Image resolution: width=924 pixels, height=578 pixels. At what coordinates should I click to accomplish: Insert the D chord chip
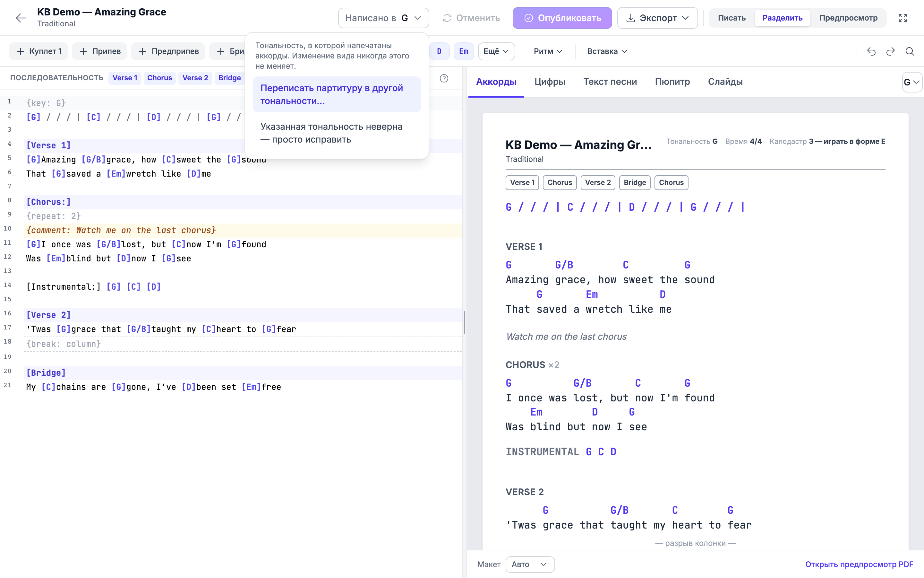439,51
